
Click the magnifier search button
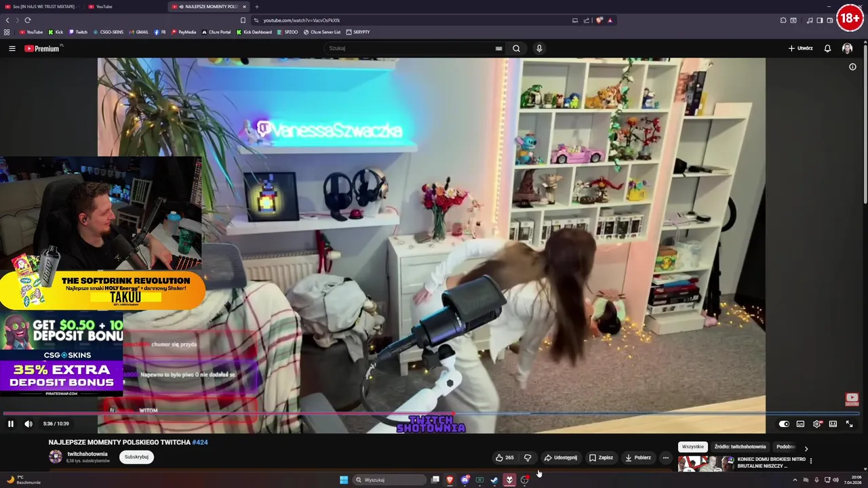point(516,48)
